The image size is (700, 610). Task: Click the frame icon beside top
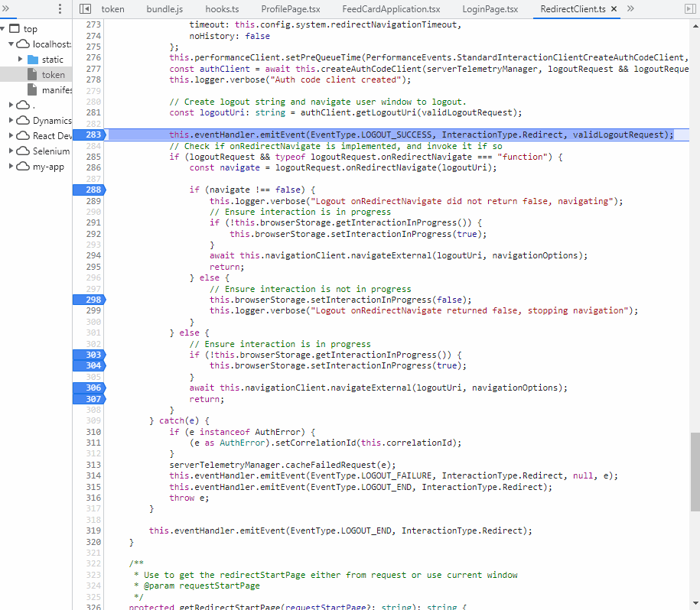16,28
